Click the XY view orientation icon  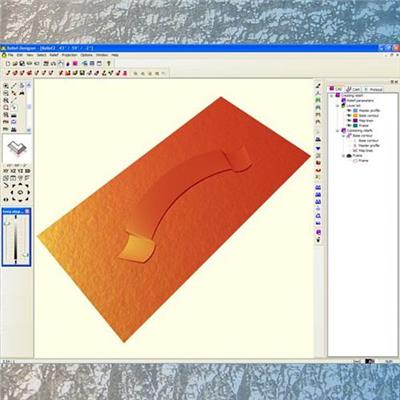[6, 171]
